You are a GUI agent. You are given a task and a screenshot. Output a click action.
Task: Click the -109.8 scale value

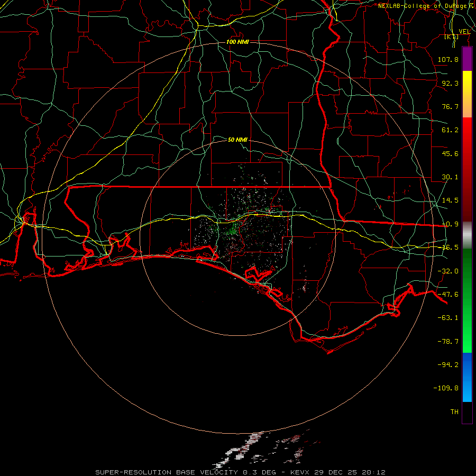446,388
